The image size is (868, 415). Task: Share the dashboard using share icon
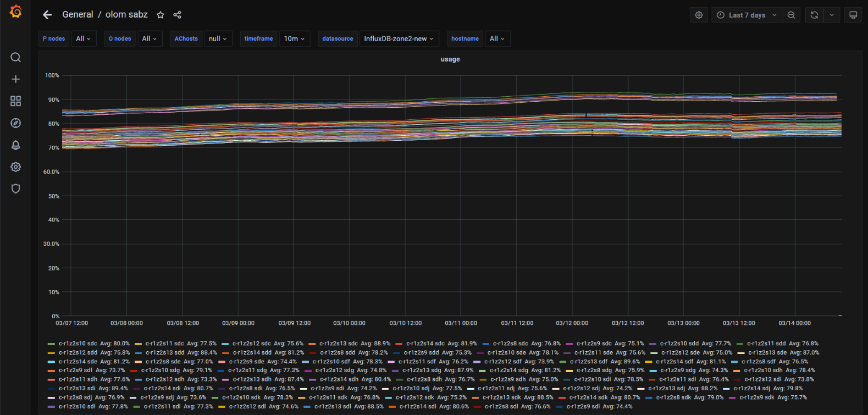[x=177, y=15]
